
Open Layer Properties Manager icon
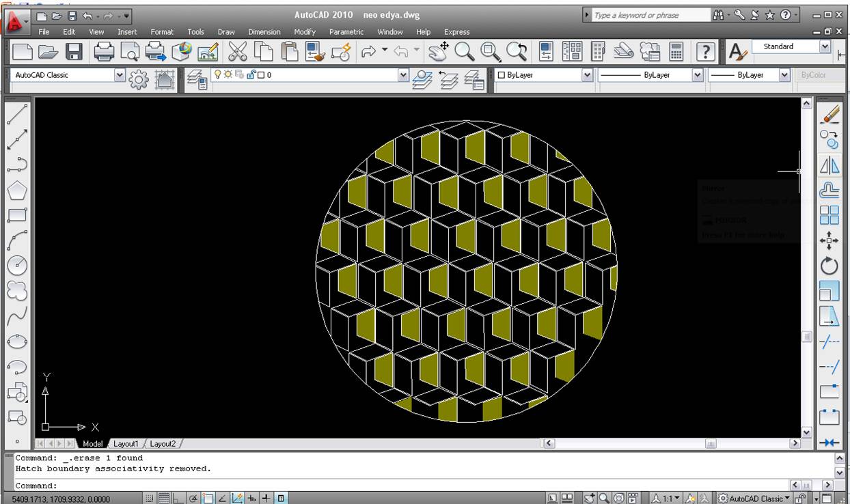click(197, 79)
